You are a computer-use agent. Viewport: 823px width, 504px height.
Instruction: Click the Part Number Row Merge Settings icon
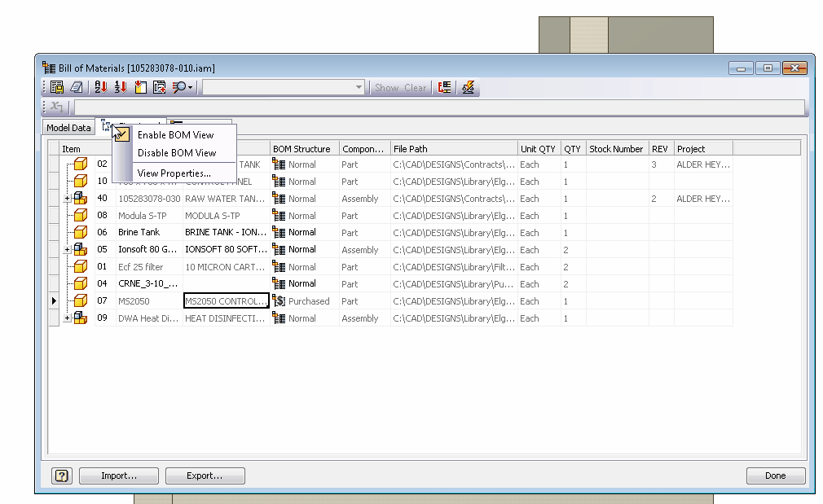point(445,87)
